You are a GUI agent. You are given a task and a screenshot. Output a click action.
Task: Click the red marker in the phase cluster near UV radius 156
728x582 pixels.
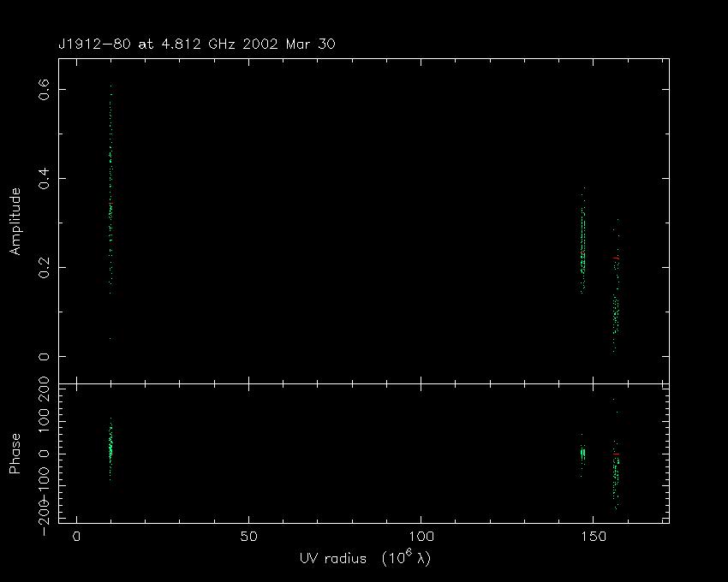pyautogui.click(x=616, y=454)
